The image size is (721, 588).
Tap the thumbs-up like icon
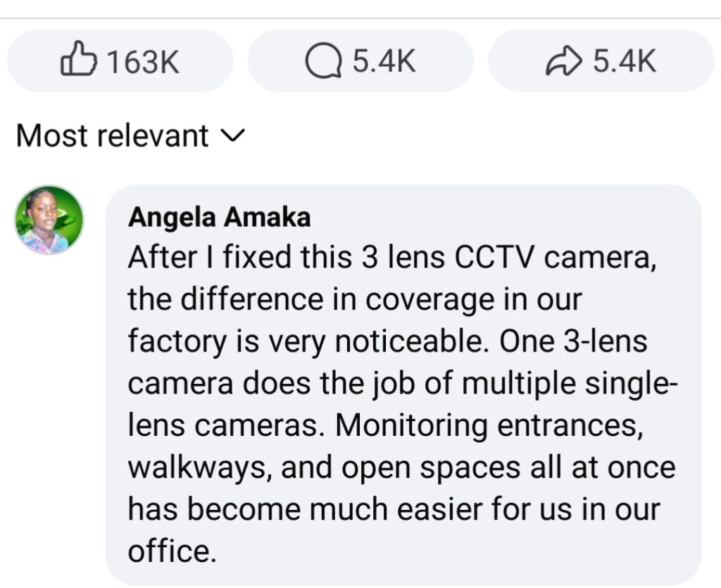[x=78, y=61]
